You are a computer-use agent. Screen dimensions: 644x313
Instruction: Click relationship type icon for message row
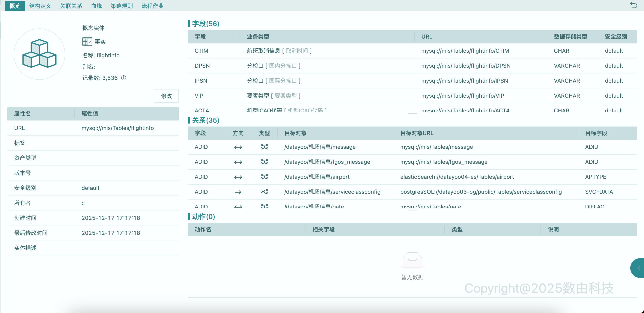[264, 147]
